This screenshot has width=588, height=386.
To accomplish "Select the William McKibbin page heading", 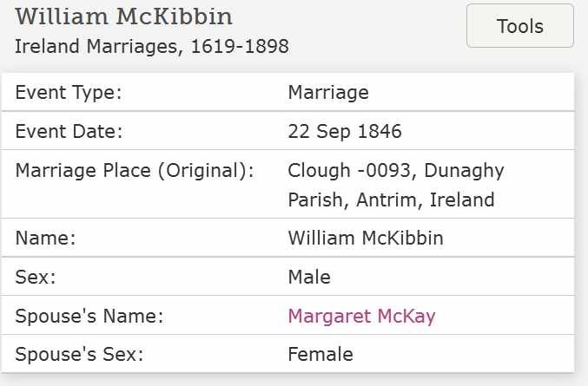I will click(x=123, y=16).
